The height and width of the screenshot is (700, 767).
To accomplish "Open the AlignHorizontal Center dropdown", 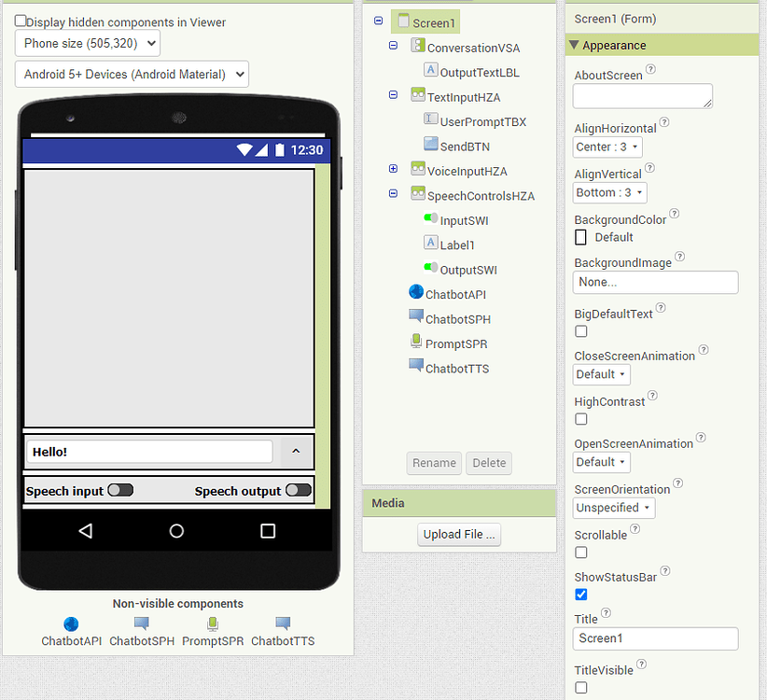I will [x=607, y=147].
